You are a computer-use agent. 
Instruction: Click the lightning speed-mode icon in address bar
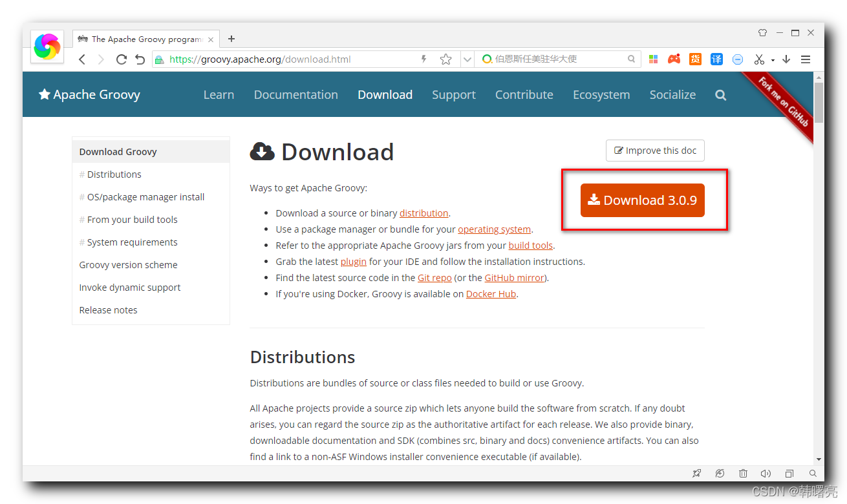[424, 59]
